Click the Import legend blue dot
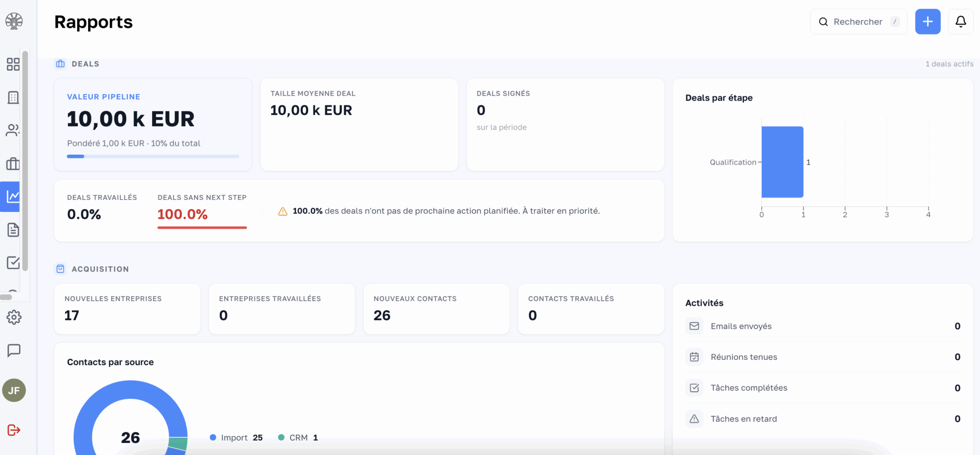This screenshot has height=455, width=980. 213,437
